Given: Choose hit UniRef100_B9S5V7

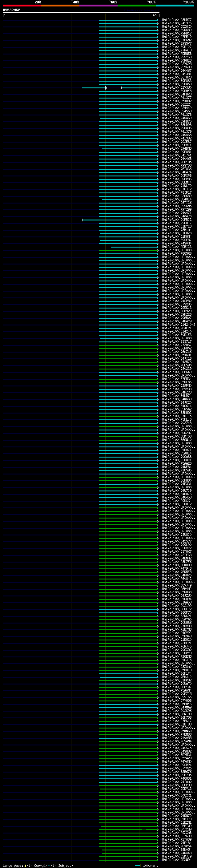Looking at the screenshot, I should 176,43.
